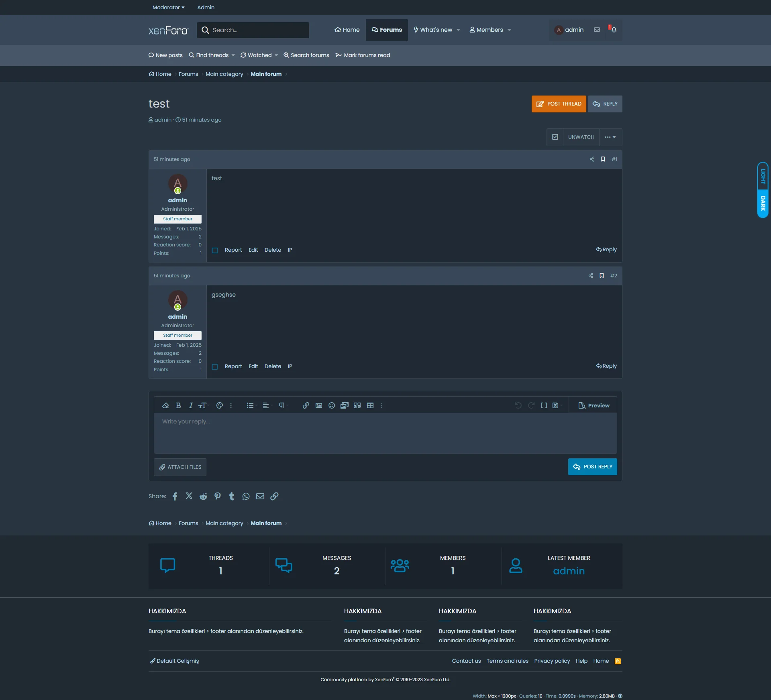Copy thread link via the link share icon
This screenshot has height=700, width=771.
click(x=275, y=497)
